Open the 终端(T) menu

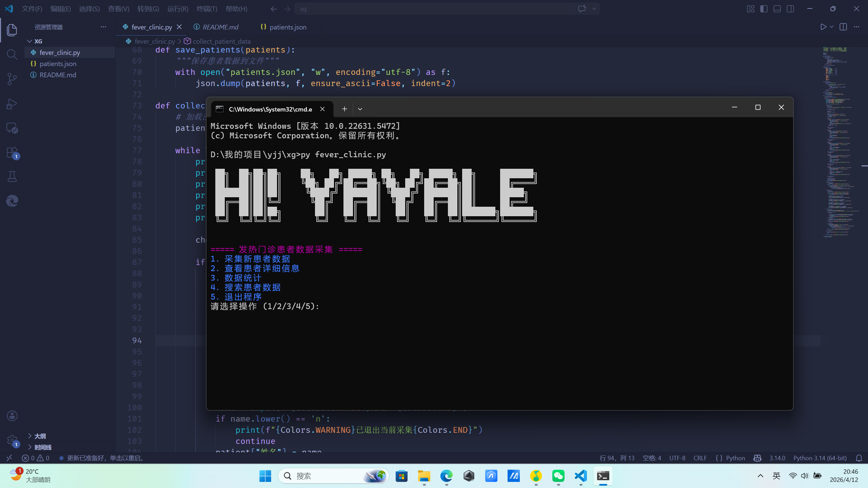click(207, 9)
